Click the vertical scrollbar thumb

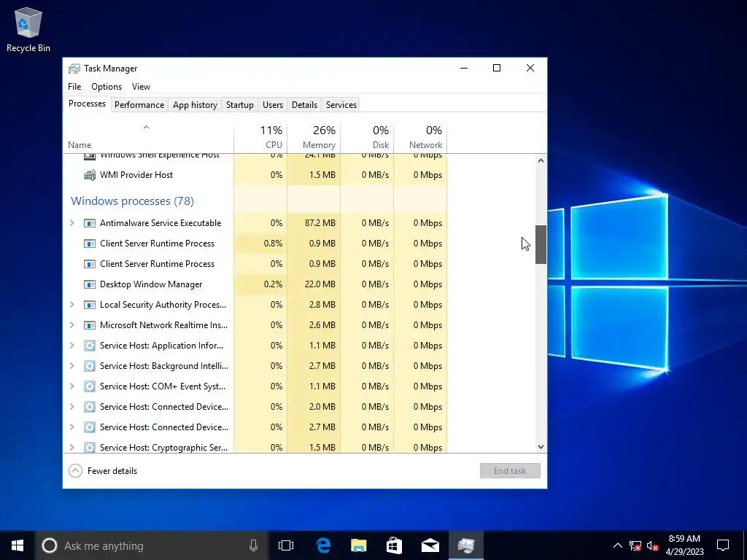(x=541, y=245)
